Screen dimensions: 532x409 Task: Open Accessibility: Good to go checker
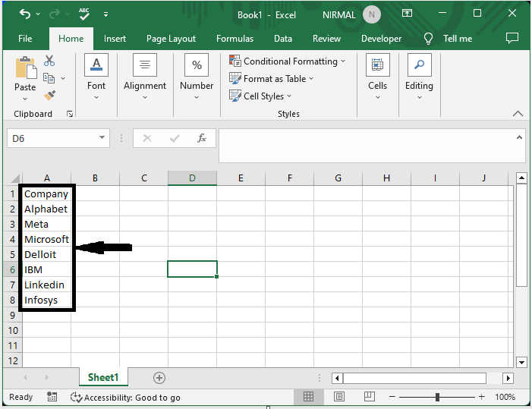click(x=125, y=397)
